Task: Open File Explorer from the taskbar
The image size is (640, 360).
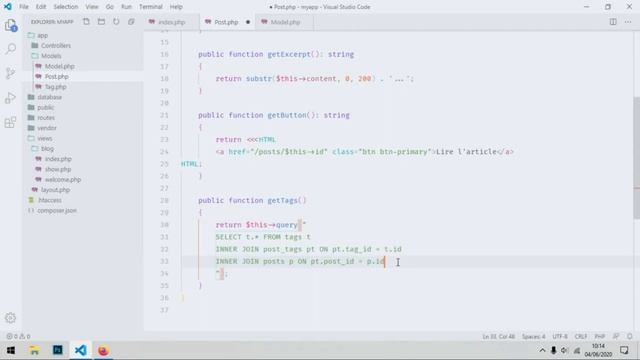Action: pos(34,350)
